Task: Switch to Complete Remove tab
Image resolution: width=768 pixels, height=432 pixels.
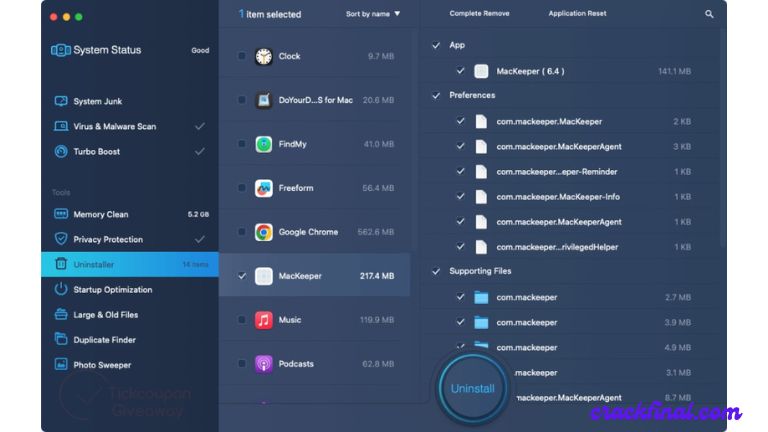Action: click(x=479, y=14)
